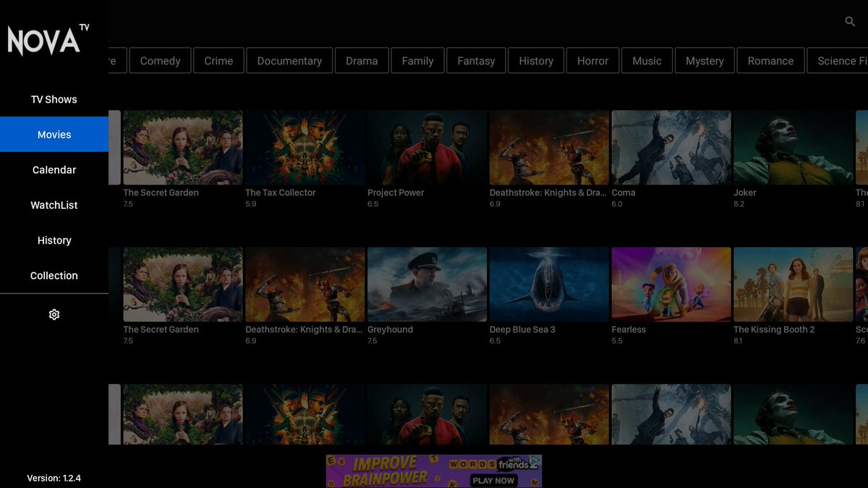Select the Greyhound movie
This screenshot has width=868, height=488.
pos(427,284)
